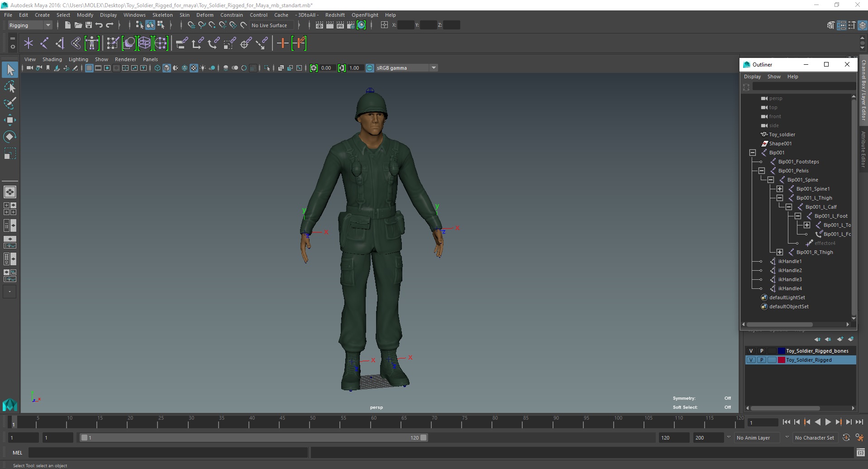Click the Create Lattice shelf icon
Image resolution: width=868 pixels, height=469 pixels.
click(x=144, y=43)
